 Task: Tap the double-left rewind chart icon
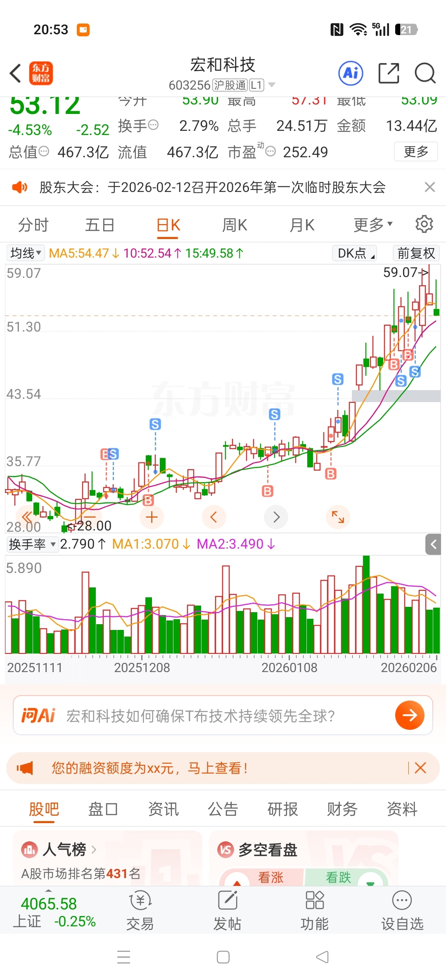[27, 517]
